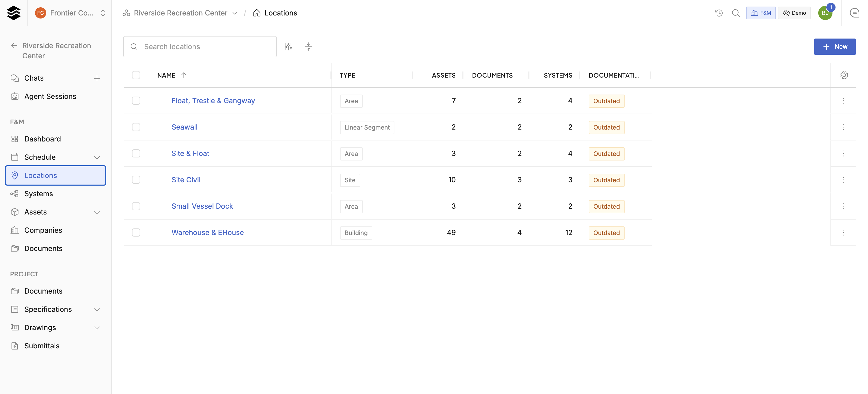
Task: Check the Site & Float row checkbox
Action: (x=136, y=153)
